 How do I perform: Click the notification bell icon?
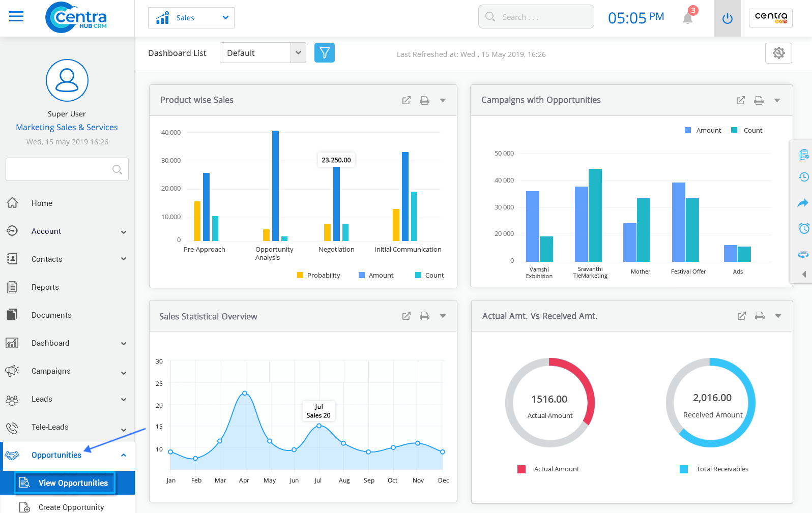688,18
